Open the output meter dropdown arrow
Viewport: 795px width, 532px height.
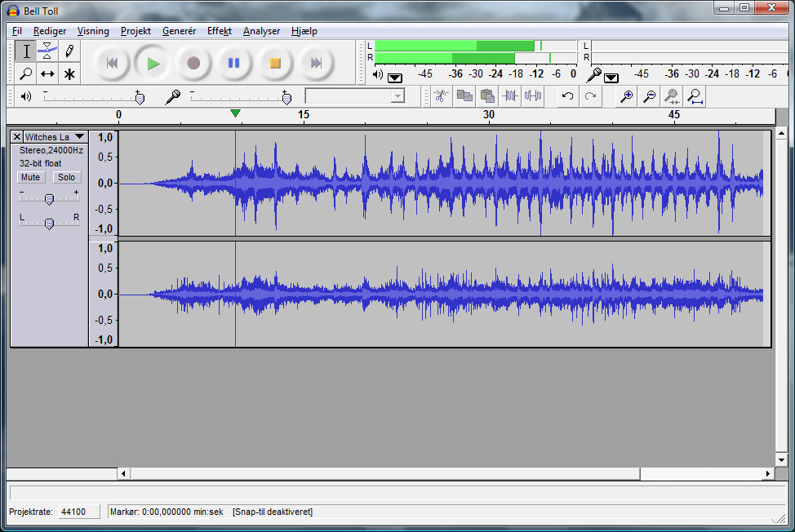395,78
